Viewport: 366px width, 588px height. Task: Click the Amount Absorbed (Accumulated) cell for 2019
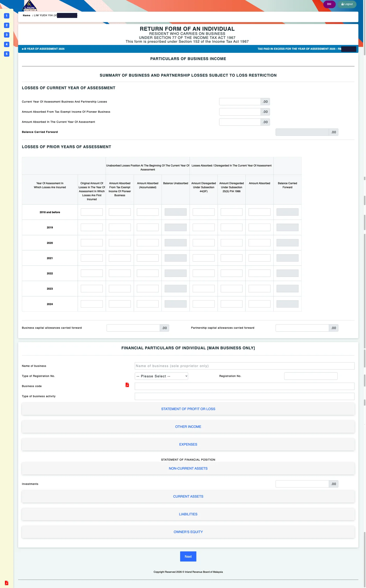point(148,227)
